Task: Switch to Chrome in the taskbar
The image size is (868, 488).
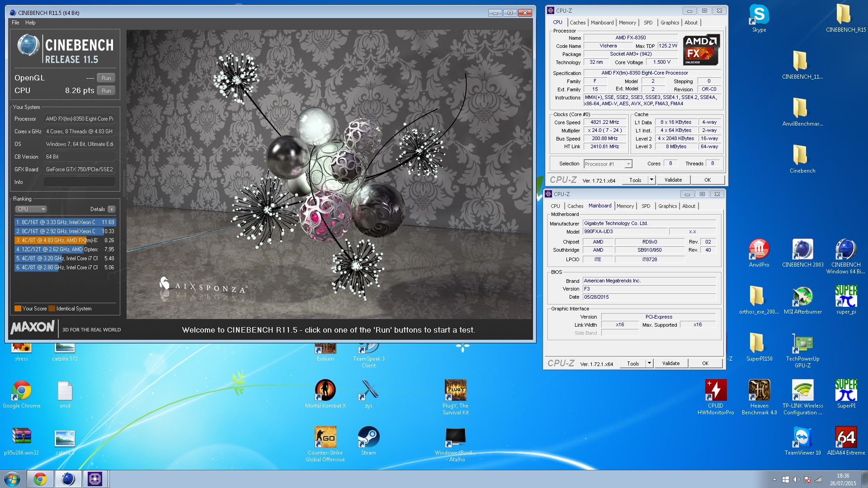Action: coord(40,479)
